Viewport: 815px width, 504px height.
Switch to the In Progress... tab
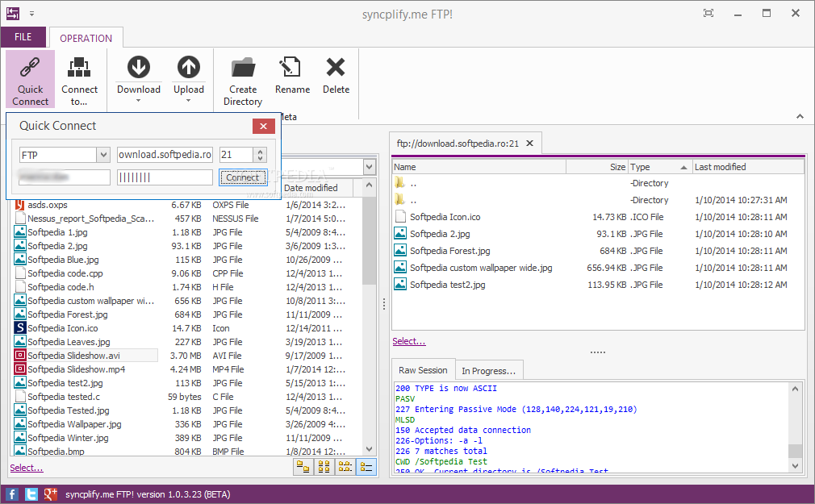click(x=488, y=370)
